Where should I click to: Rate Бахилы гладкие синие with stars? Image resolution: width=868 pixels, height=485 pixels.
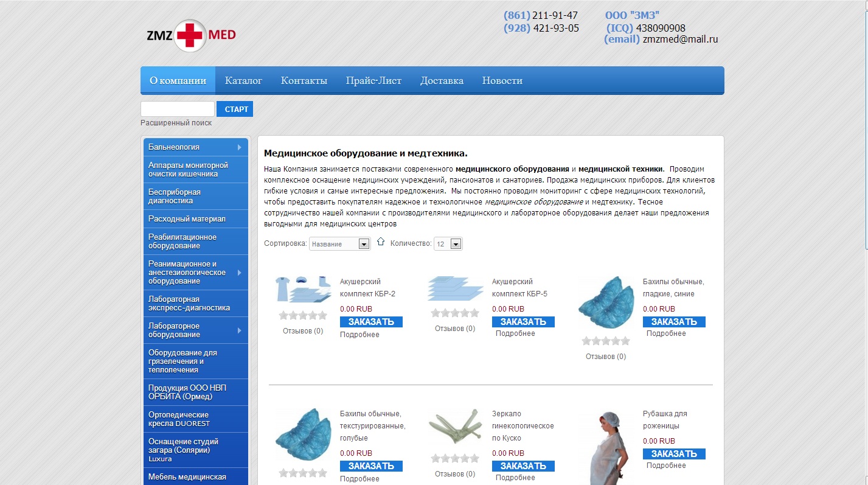tap(606, 341)
